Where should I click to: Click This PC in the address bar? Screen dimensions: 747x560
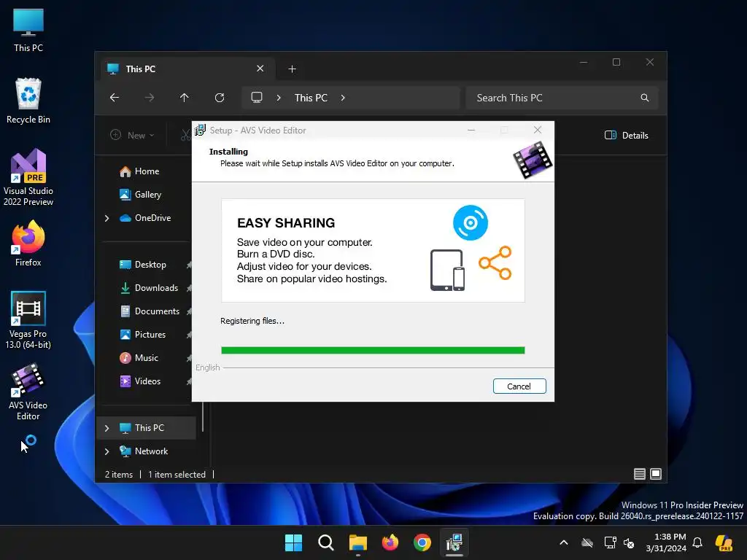(311, 98)
